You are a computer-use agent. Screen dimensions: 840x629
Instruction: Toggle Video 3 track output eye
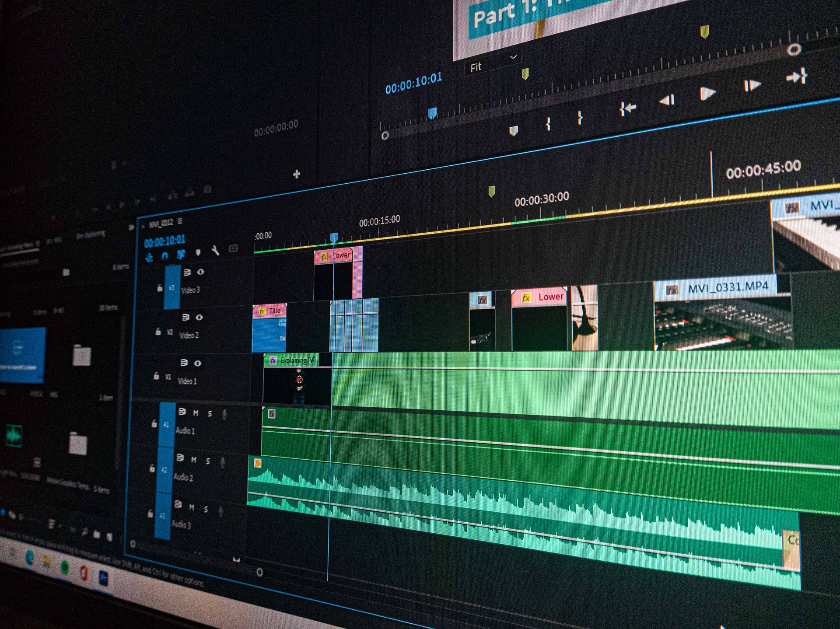click(200, 272)
